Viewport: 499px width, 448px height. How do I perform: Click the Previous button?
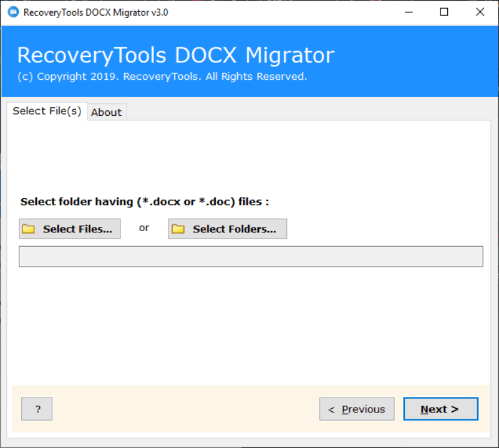(x=356, y=409)
